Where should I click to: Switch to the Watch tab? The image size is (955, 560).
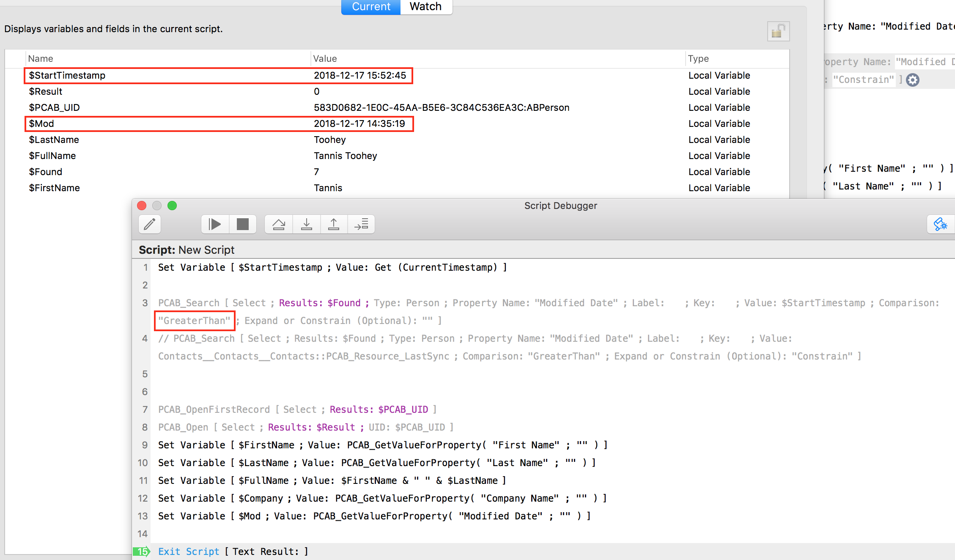click(426, 7)
